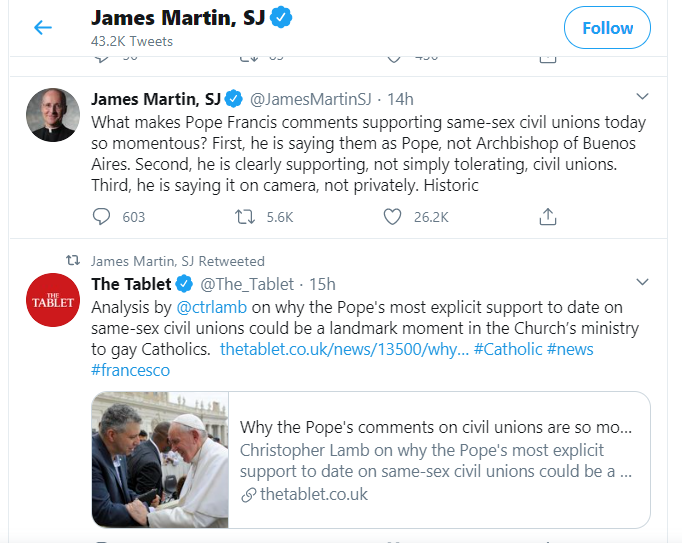Select the #Catholic hashtag

[x=508, y=349]
